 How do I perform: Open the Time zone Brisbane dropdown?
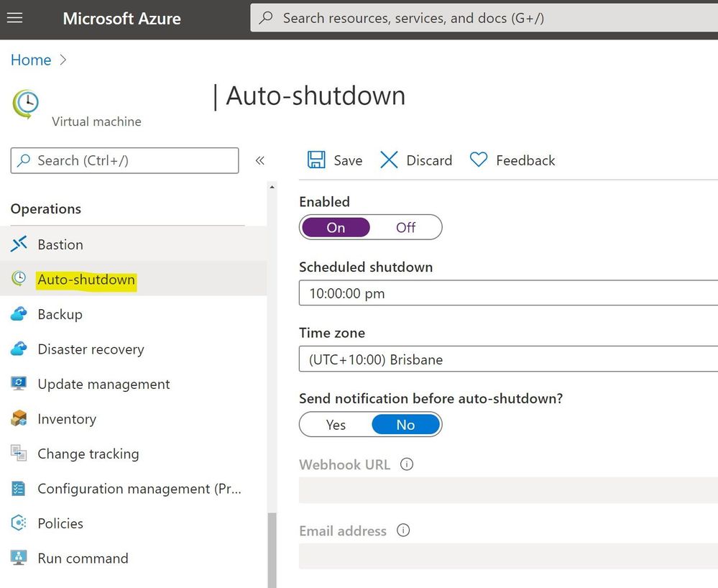[508, 359]
